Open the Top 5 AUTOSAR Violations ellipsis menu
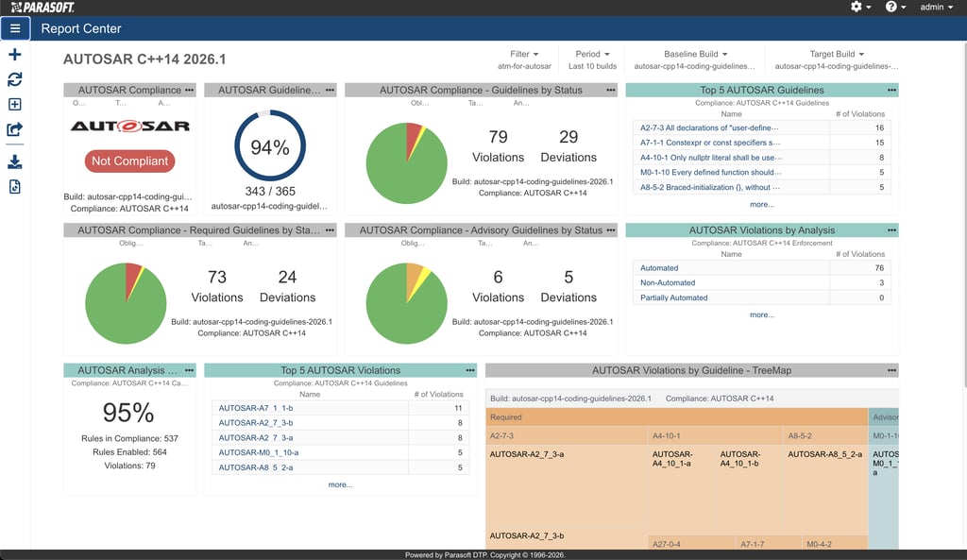967x560 pixels. (470, 370)
